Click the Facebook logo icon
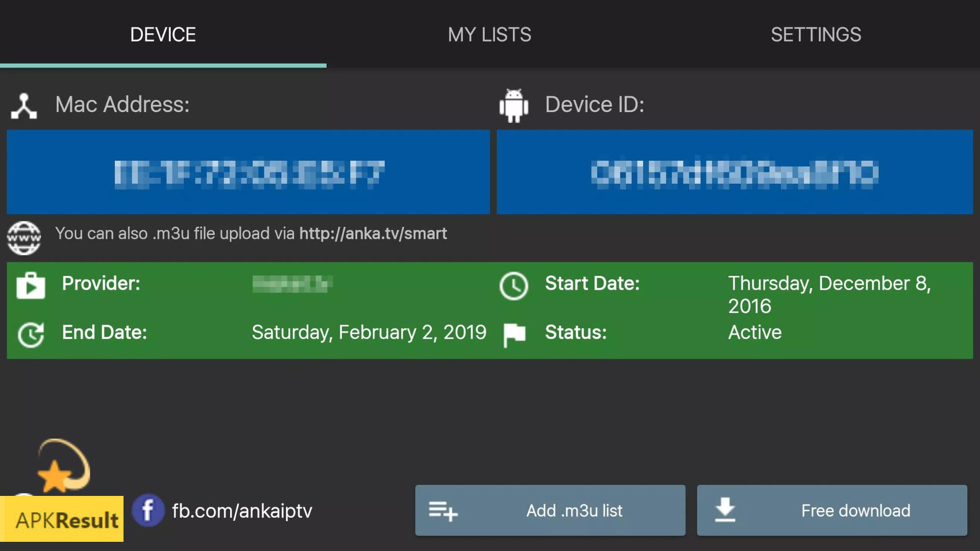The image size is (980, 551). point(148,510)
